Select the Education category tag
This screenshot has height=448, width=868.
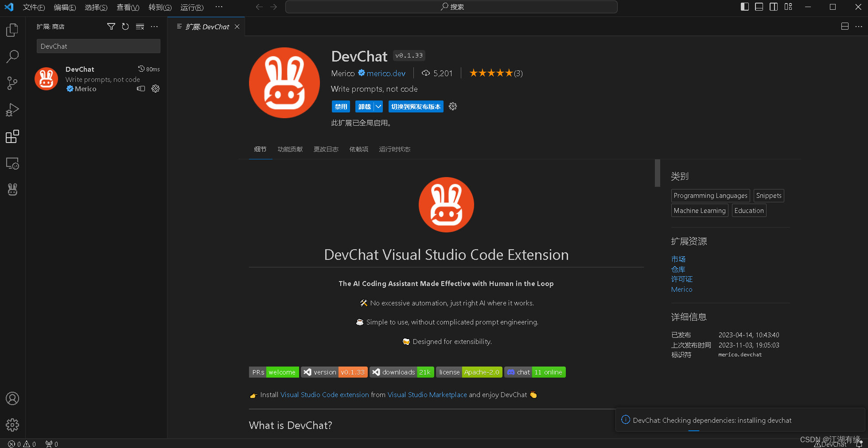pos(749,211)
